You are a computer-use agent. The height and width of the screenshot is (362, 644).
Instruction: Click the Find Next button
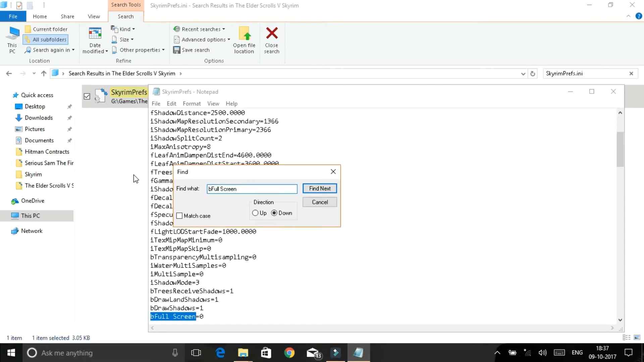[x=319, y=188]
